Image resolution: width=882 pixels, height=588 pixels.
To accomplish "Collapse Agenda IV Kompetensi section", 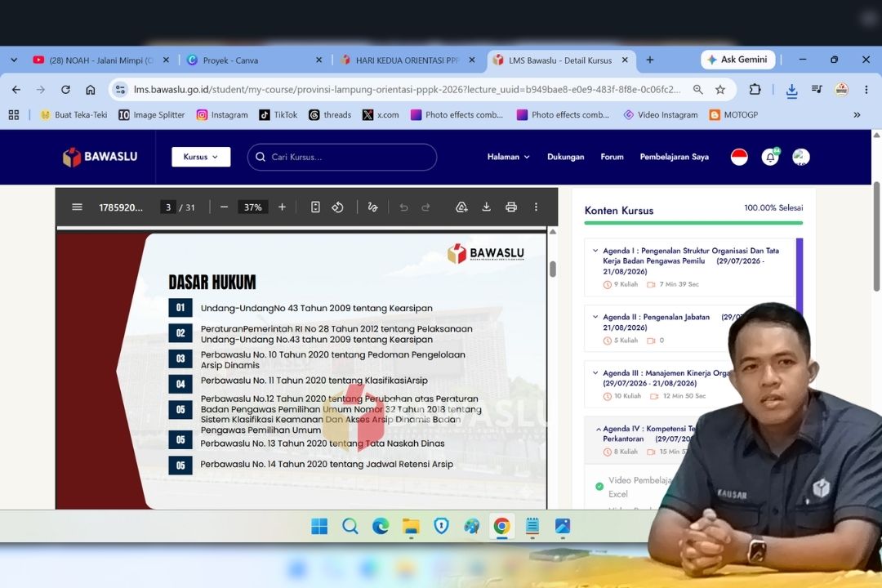I will tap(598, 429).
